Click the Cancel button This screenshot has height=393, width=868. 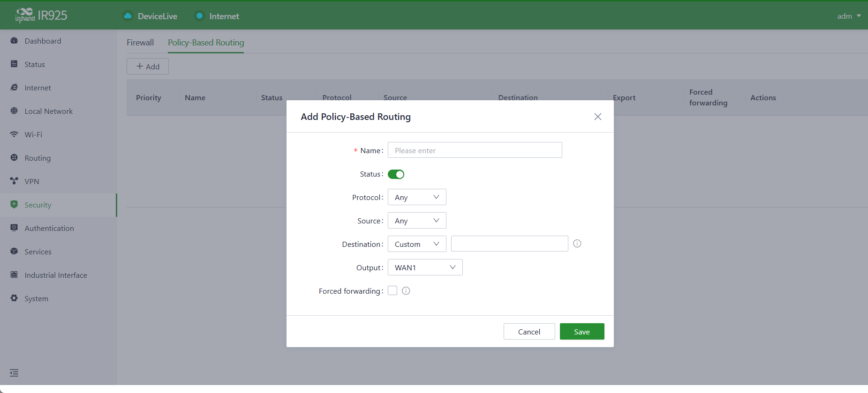click(529, 332)
